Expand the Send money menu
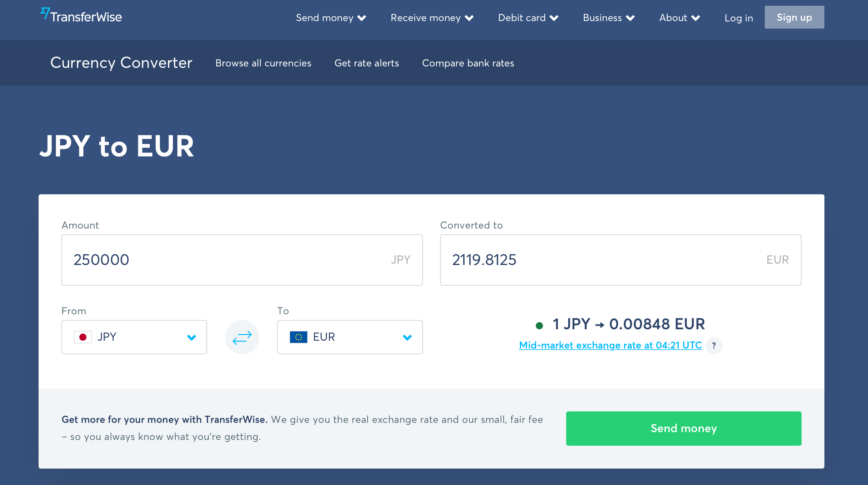This screenshot has width=868, height=485. (x=331, y=18)
